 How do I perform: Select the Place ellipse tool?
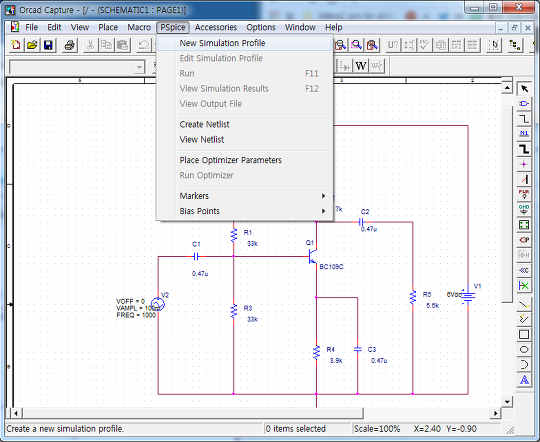coord(524,350)
